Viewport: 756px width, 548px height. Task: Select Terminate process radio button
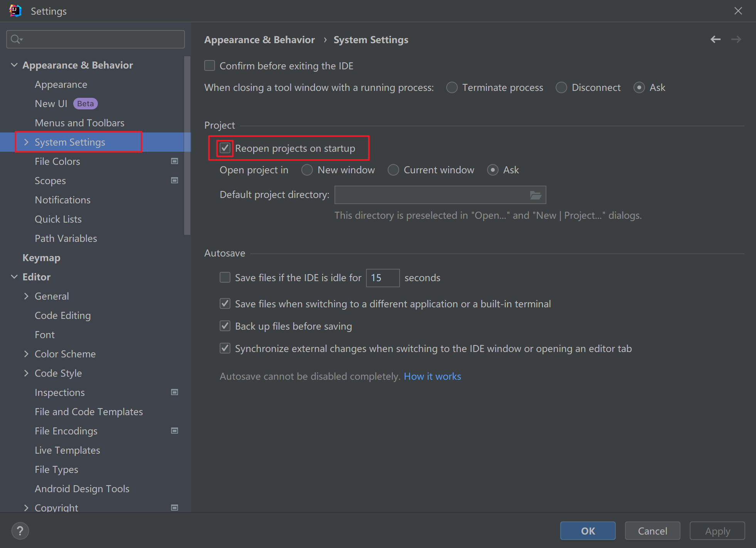pyautogui.click(x=452, y=88)
